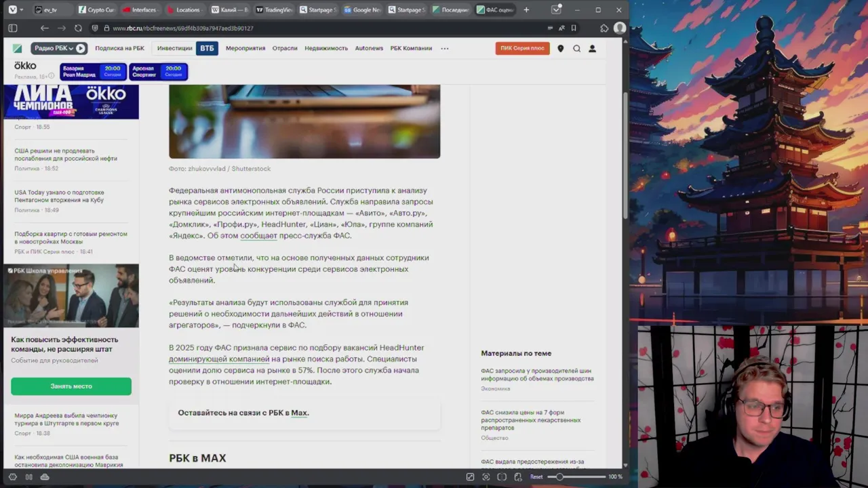Follow the доминирующей компанией link

coord(219,359)
